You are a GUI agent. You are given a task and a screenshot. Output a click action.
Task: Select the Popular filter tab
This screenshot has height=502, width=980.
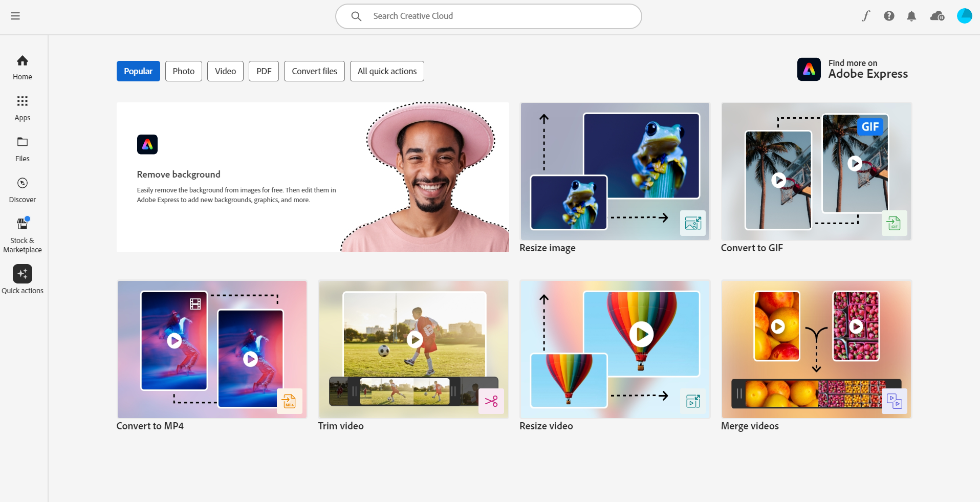tap(138, 71)
